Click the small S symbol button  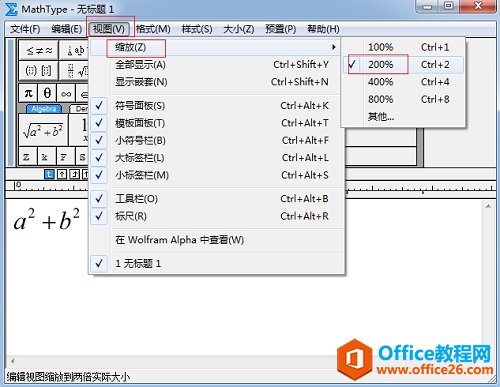click(x=82, y=156)
